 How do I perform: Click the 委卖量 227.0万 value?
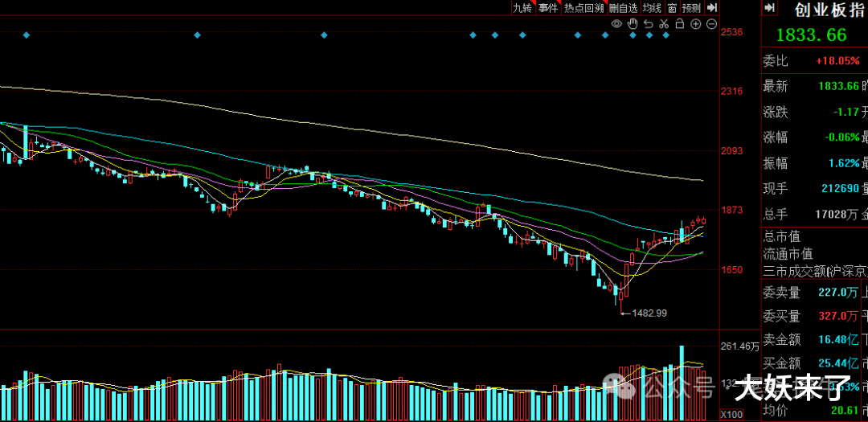839,292
